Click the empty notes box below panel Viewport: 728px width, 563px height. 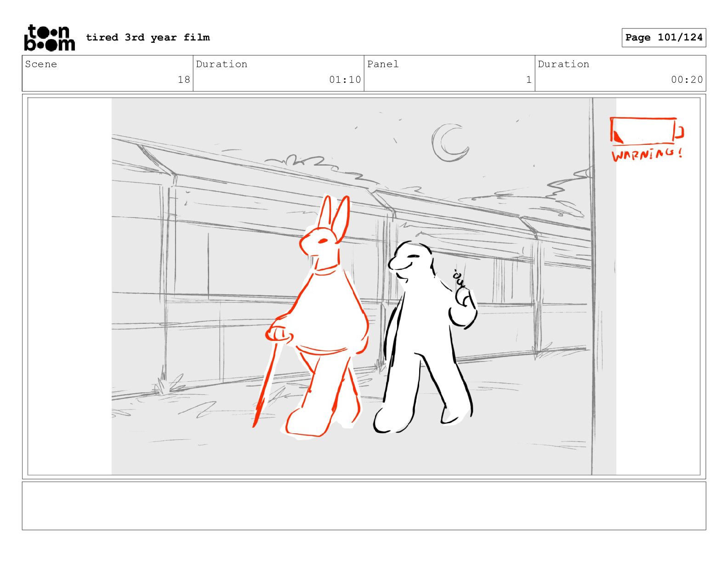coord(364,506)
